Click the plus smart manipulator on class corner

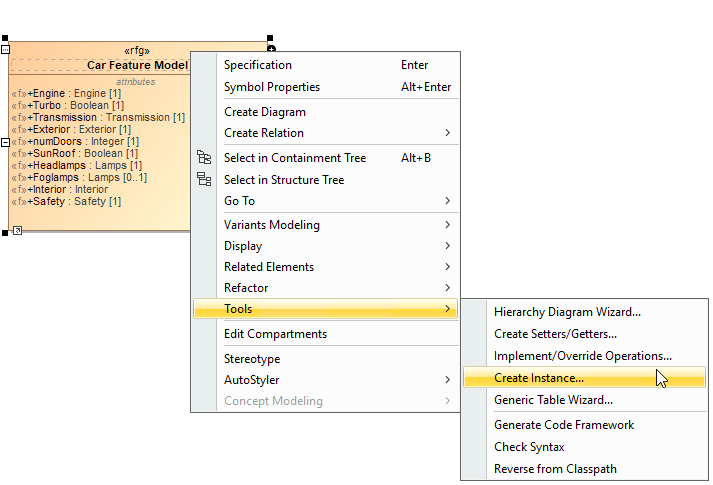[271, 49]
